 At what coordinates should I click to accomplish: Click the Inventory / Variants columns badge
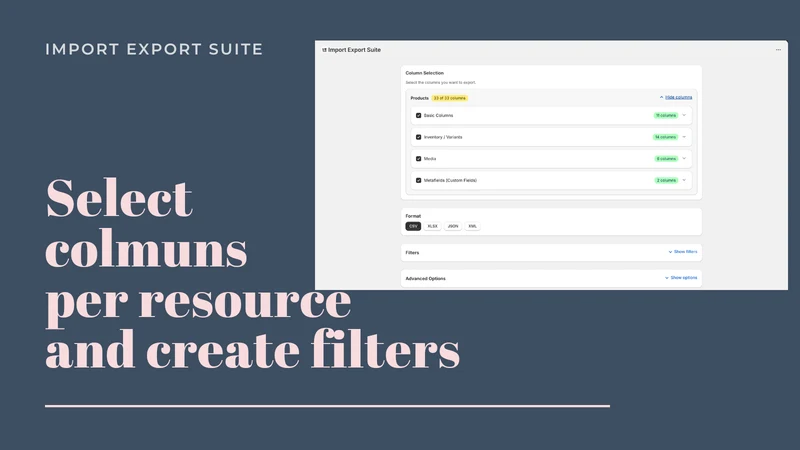665,137
